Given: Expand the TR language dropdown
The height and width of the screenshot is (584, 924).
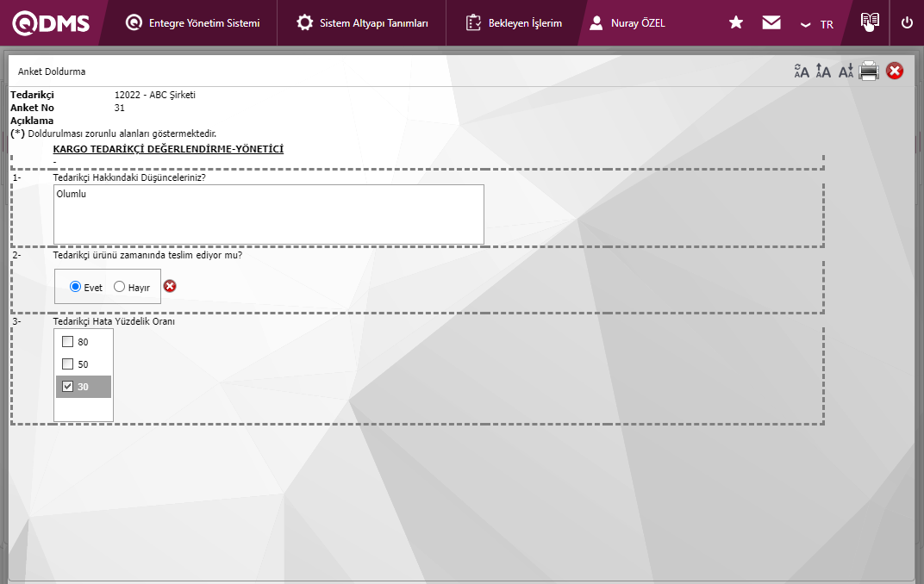Looking at the screenshot, I should click(817, 24).
